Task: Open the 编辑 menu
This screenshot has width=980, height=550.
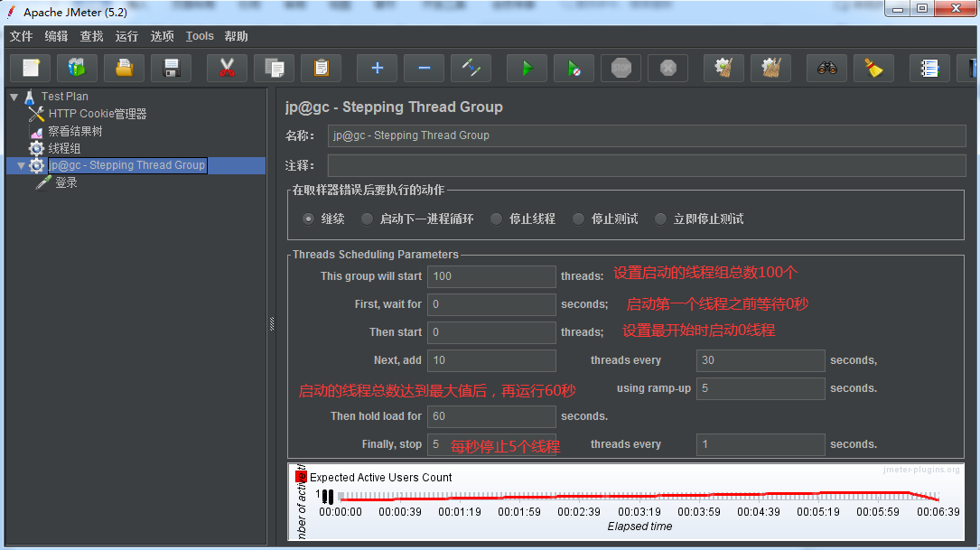Action: click(x=56, y=36)
